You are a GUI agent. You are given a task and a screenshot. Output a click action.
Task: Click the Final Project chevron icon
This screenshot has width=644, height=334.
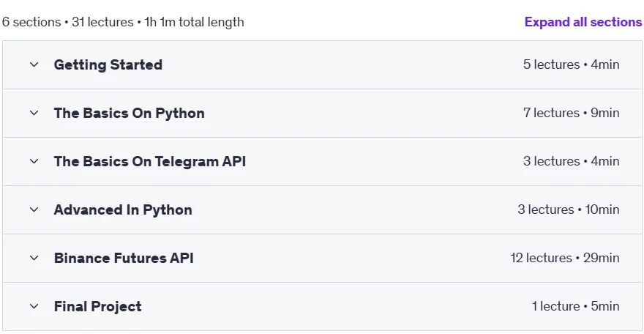click(x=34, y=306)
